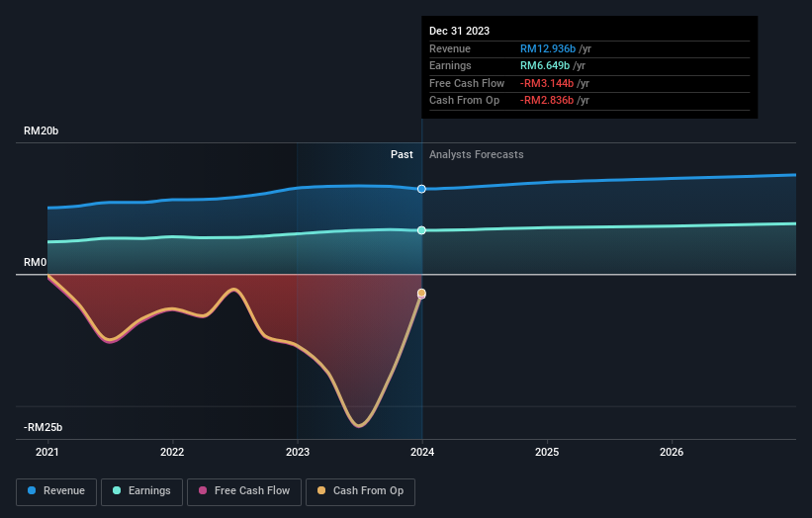Click the pink Free Cash Flow legend dot

[x=203, y=490]
